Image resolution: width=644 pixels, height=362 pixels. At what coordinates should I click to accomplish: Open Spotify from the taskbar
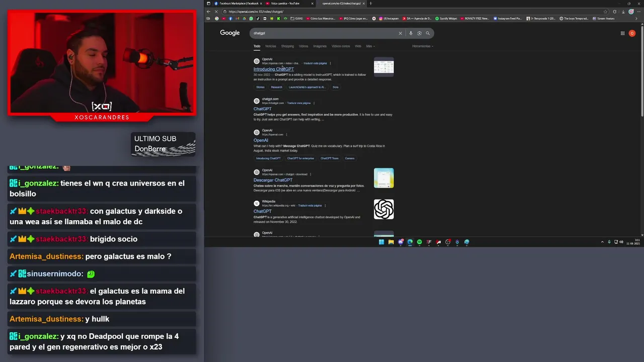click(420, 242)
